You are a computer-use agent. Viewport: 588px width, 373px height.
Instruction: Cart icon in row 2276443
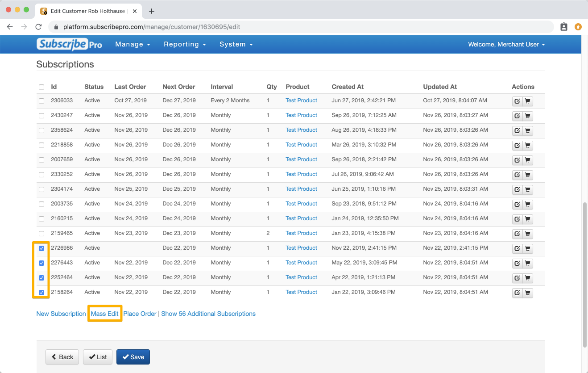[x=528, y=264]
